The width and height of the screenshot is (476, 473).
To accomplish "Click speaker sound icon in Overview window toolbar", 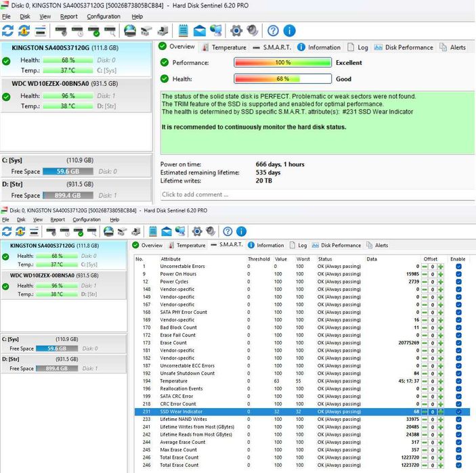I will [253, 30].
